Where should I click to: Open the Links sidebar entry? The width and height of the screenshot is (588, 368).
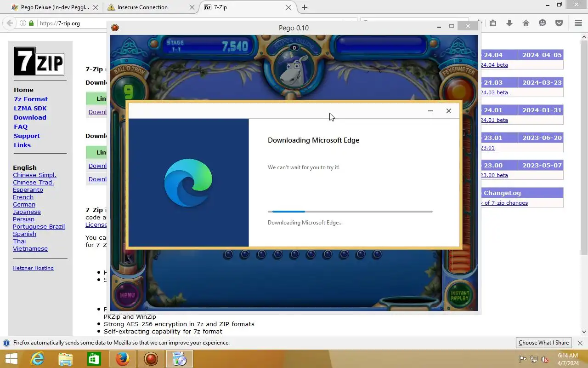click(22, 145)
